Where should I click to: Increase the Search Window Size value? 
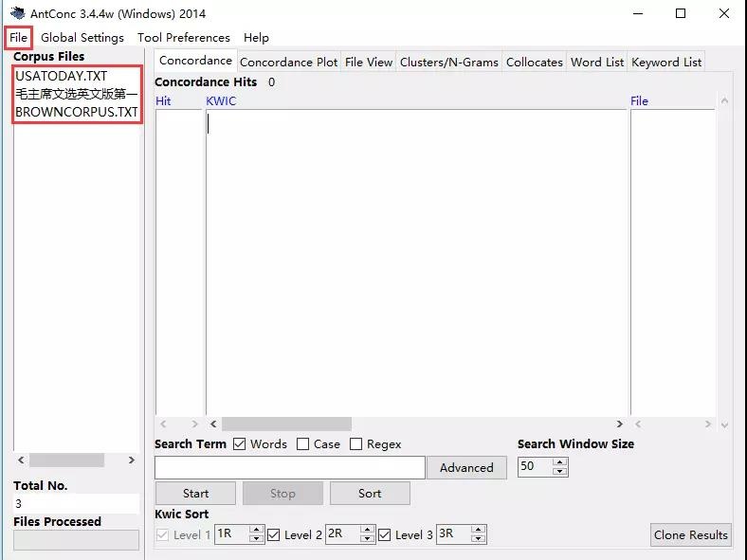pyautogui.click(x=559, y=462)
